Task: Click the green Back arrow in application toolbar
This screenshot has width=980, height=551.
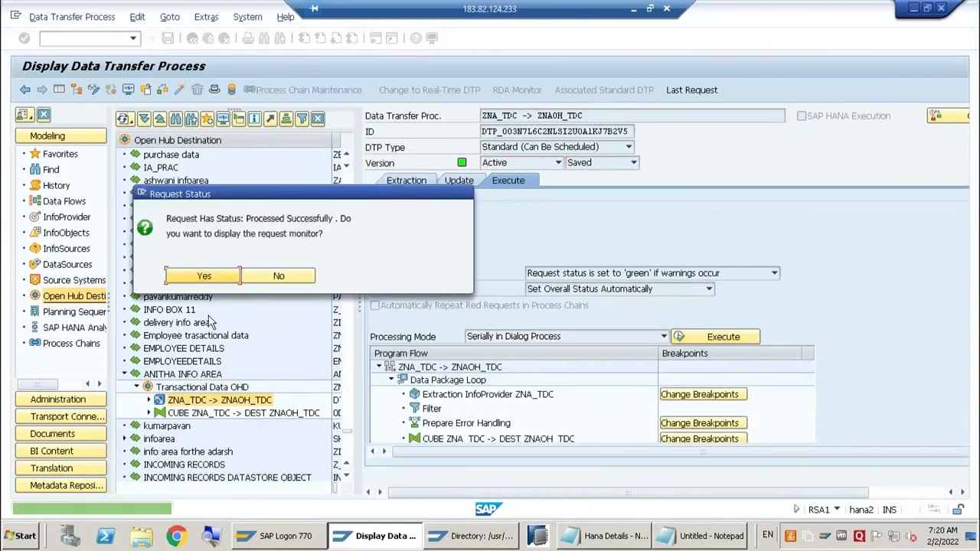Action: point(25,90)
